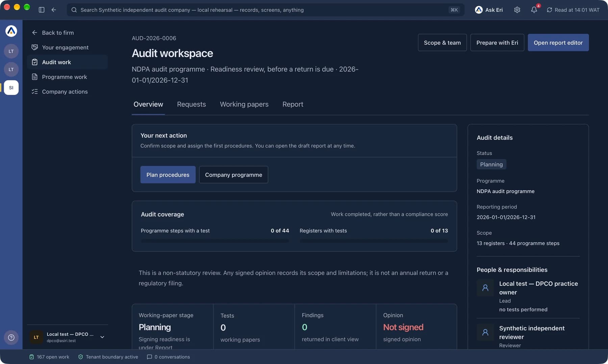Click Open report editor button
The image size is (608, 364).
(x=558, y=43)
